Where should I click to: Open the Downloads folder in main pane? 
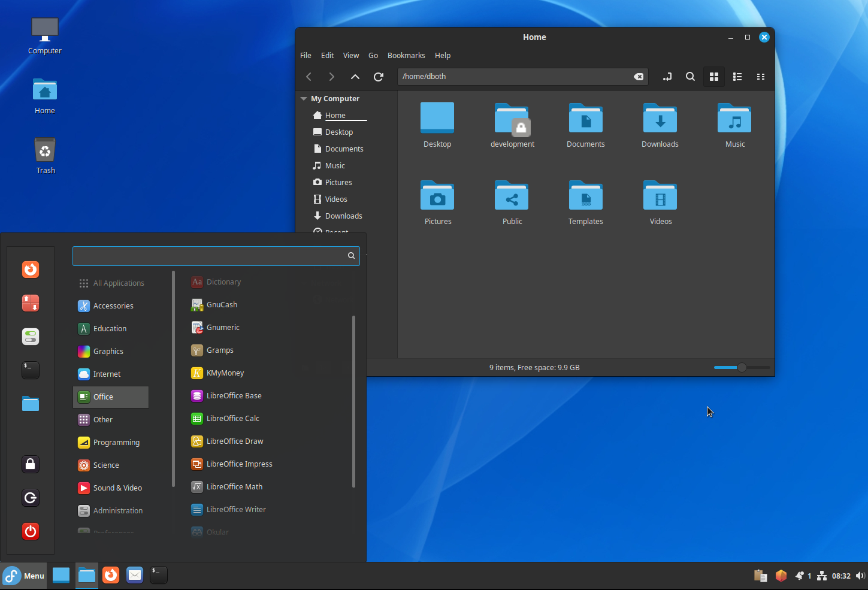click(x=660, y=125)
